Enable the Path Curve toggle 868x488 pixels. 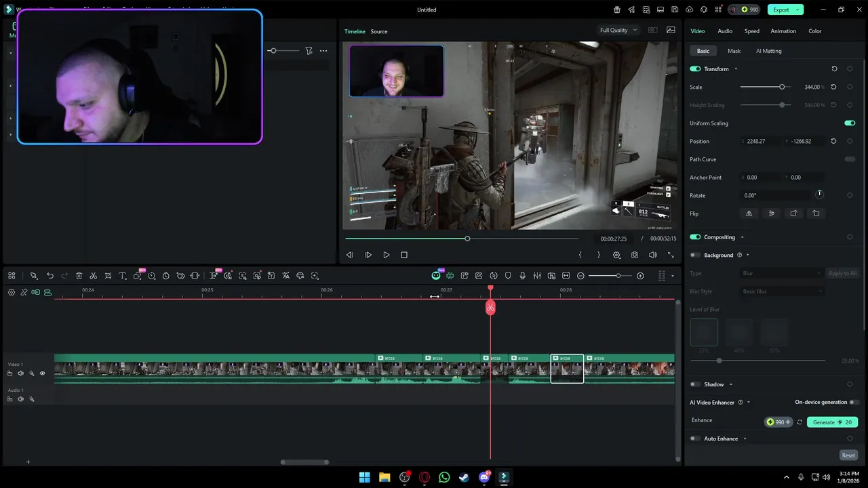pos(850,159)
